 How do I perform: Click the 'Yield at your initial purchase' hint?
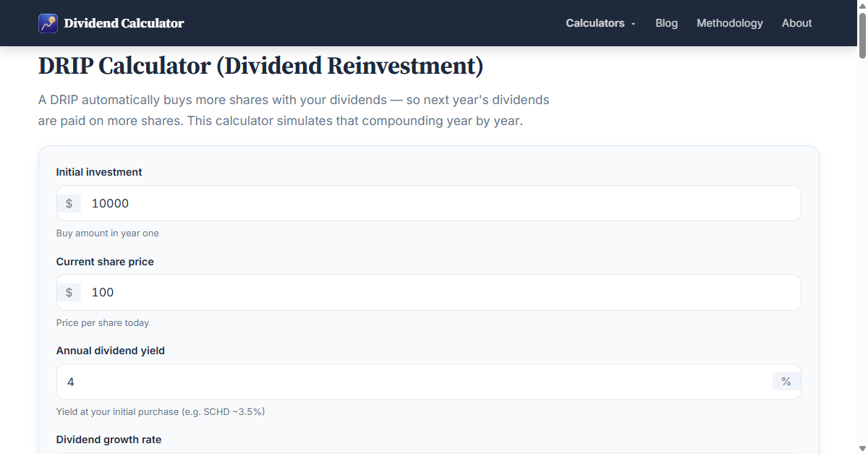point(161,411)
